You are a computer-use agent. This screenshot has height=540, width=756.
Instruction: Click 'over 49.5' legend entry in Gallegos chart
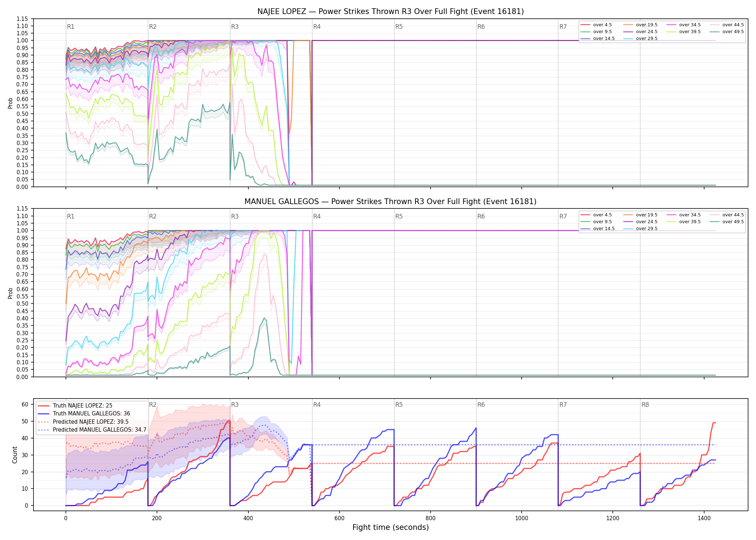point(727,222)
